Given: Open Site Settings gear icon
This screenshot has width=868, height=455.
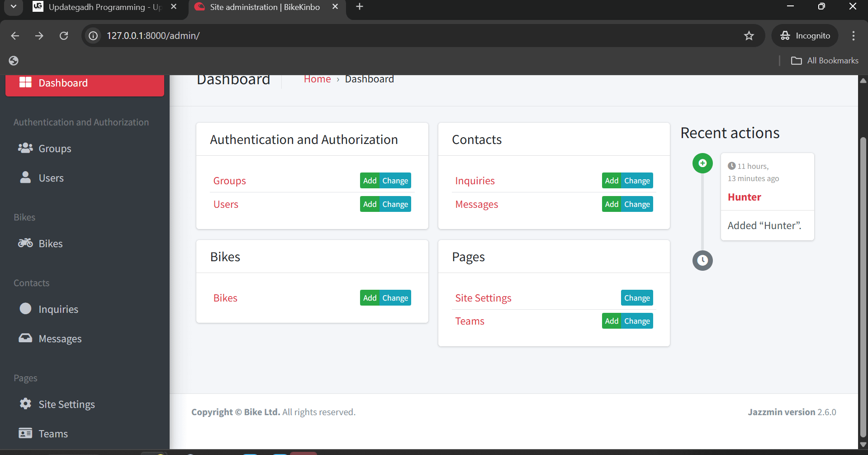Looking at the screenshot, I should 25,404.
